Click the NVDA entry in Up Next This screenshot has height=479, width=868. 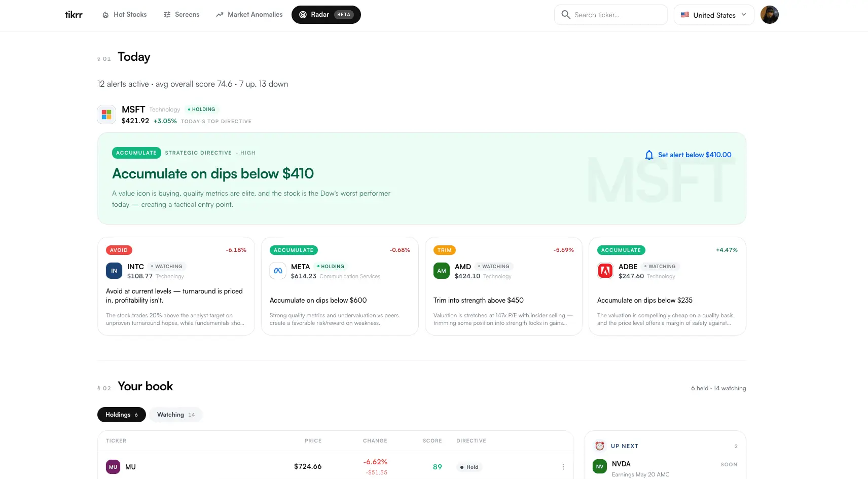[x=665, y=468]
